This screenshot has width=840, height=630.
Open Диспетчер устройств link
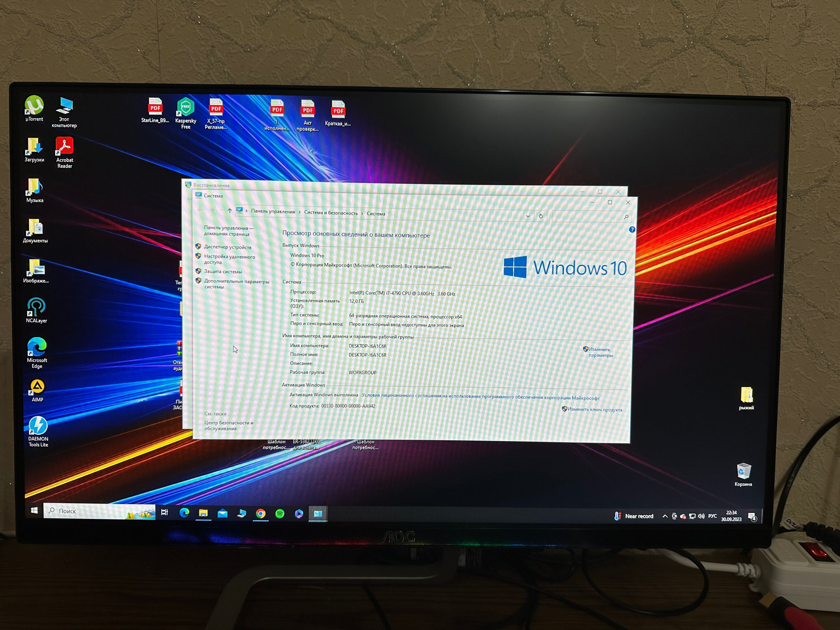228,247
